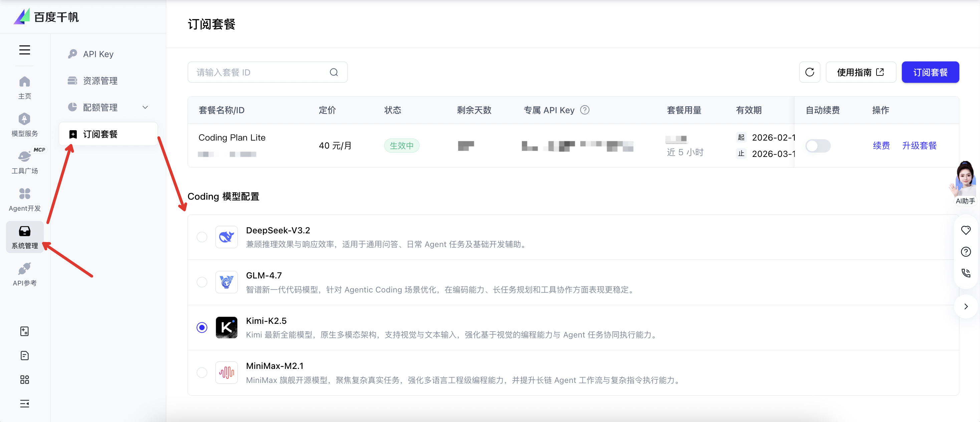Select the MiniMax-M2.1 radio button
Viewport: 980px width, 422px height.
202,373
